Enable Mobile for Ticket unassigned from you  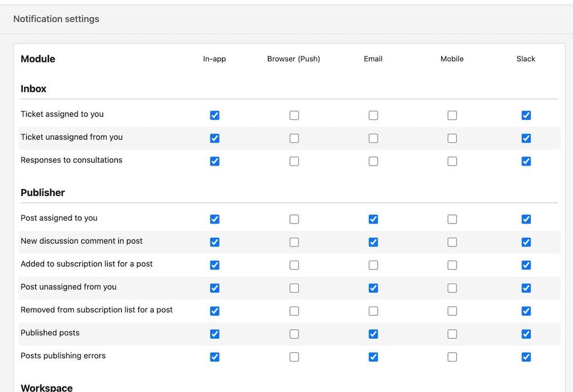coord(452,139)
